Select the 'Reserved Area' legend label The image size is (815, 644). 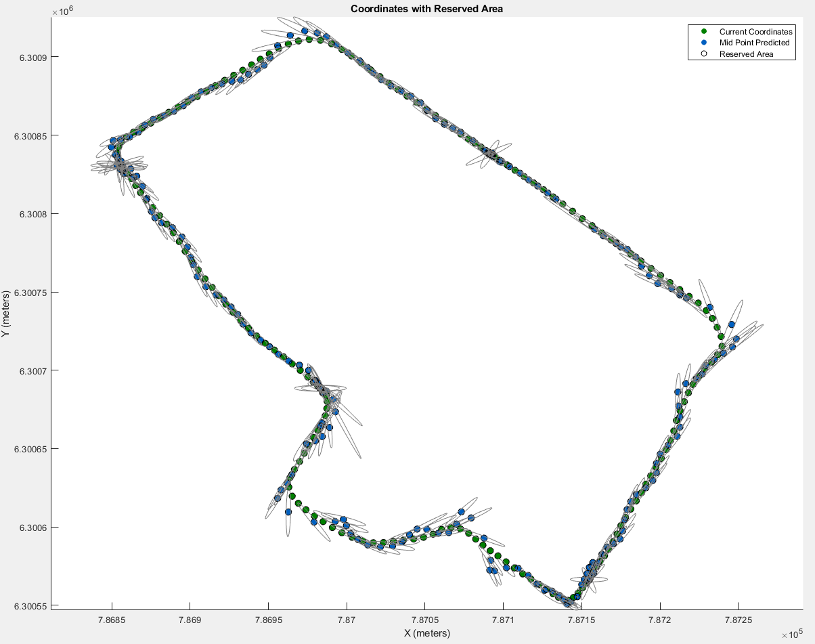point(746,54)
